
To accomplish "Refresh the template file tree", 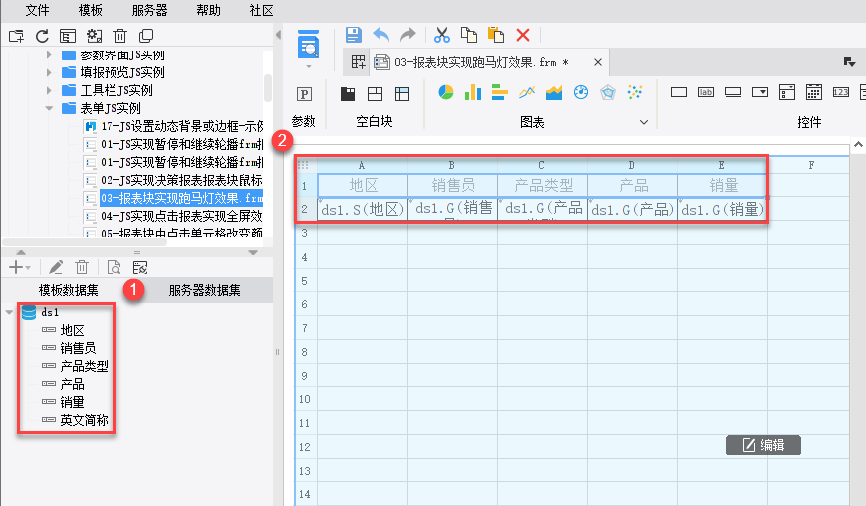I will coord(42,36).
